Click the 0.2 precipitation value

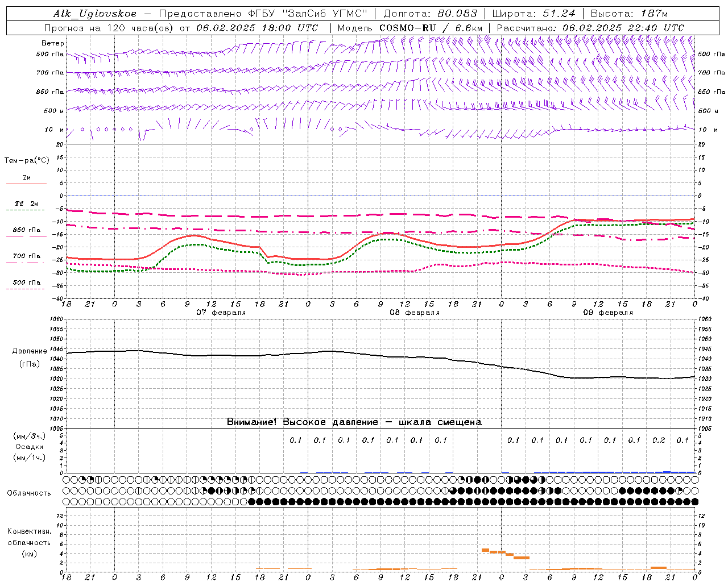[x=659, y=440]
